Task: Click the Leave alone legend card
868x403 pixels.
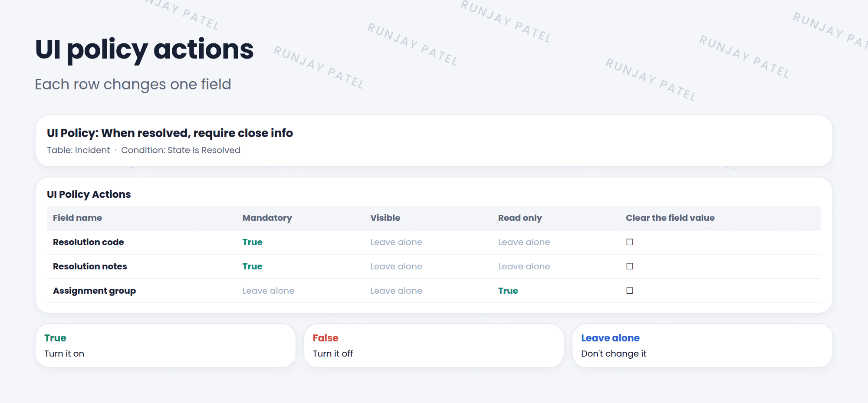Action: click(702, 345)
